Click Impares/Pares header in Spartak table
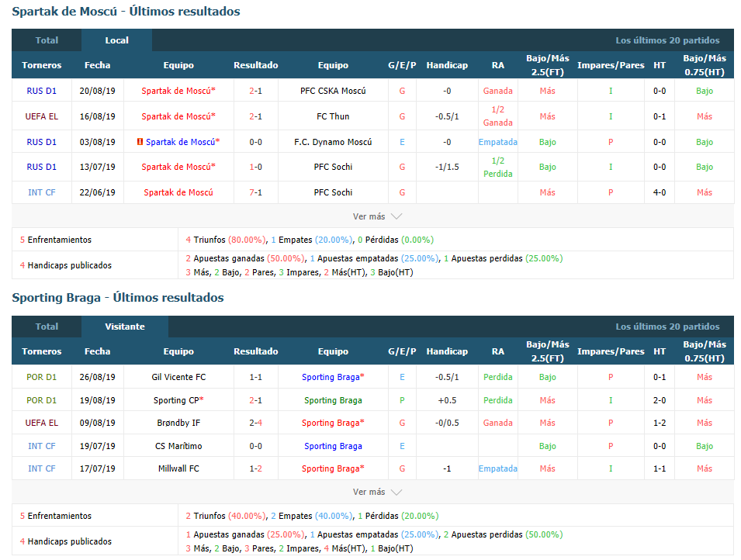The height and width of the screenshot is (560, 741). (611, 65)
